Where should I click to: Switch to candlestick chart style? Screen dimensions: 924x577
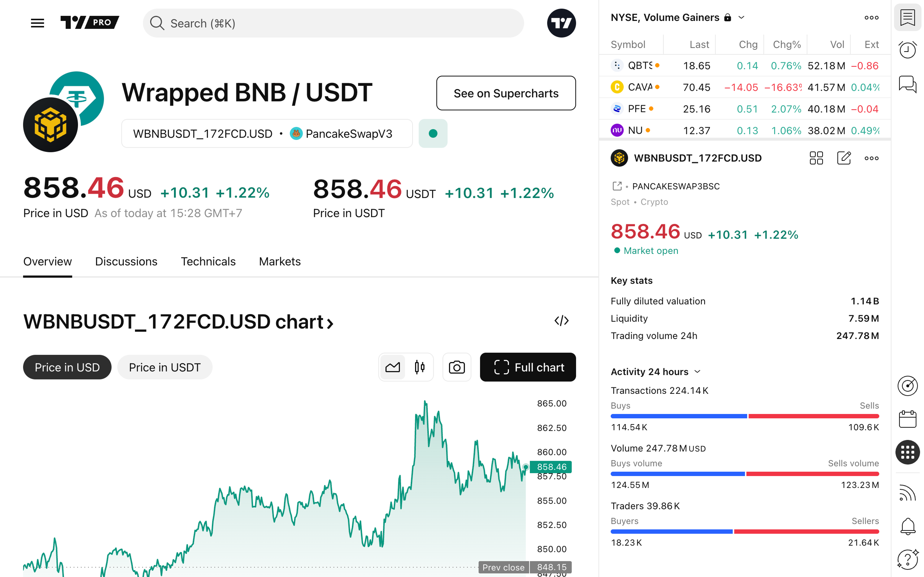click(419, 367)
